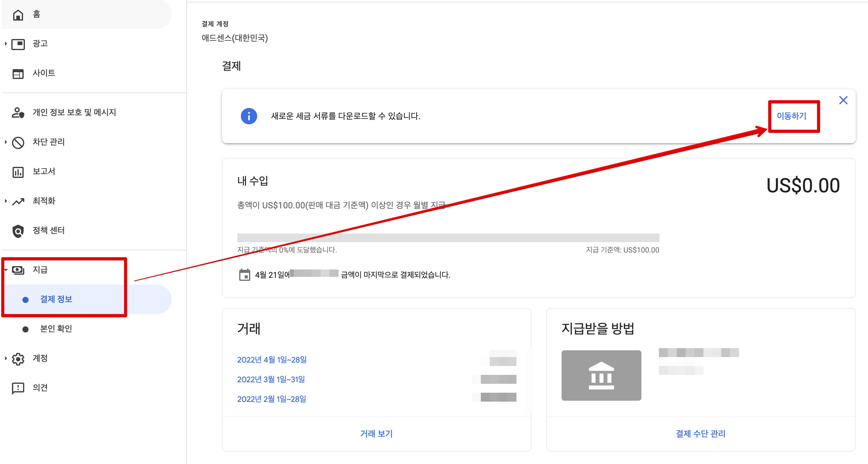Click the Home (홈) house icon
The image size is (868, 464).
point(18,15)
